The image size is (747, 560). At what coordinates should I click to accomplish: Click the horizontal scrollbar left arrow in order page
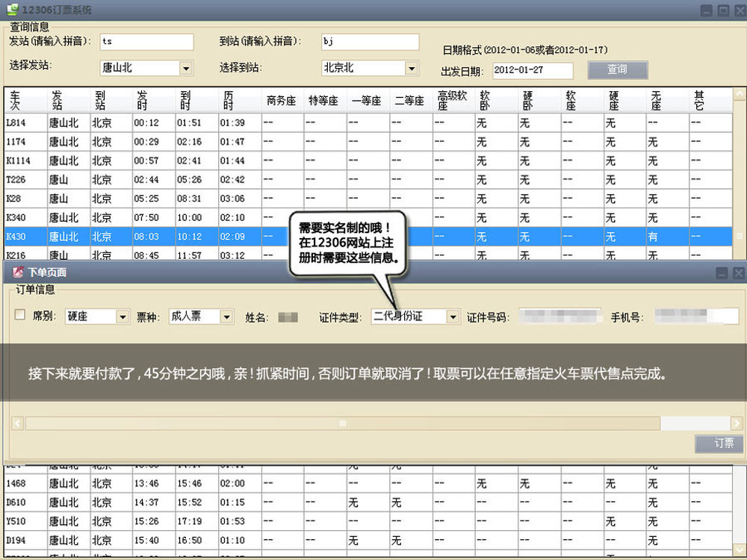pos(18,423)
